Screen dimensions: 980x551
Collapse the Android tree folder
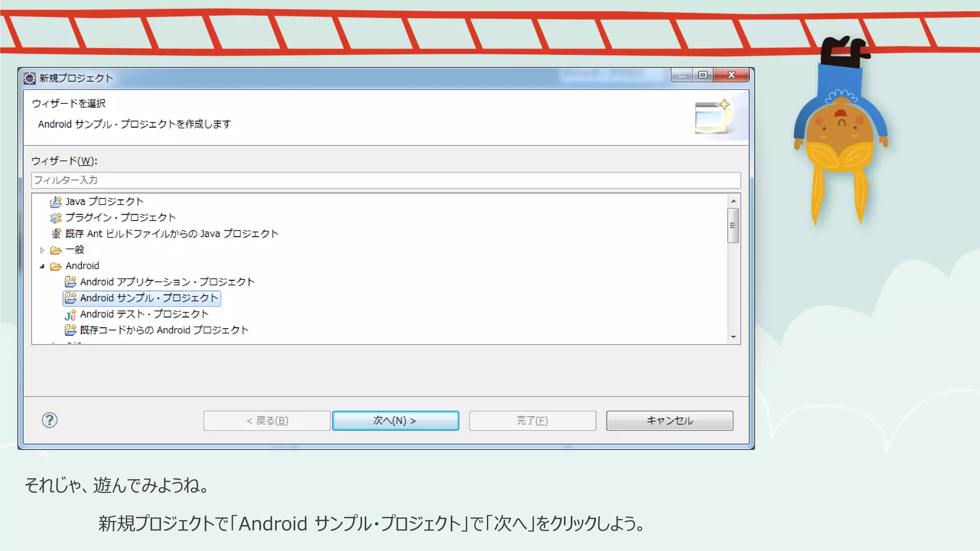[x=42, y=266]
